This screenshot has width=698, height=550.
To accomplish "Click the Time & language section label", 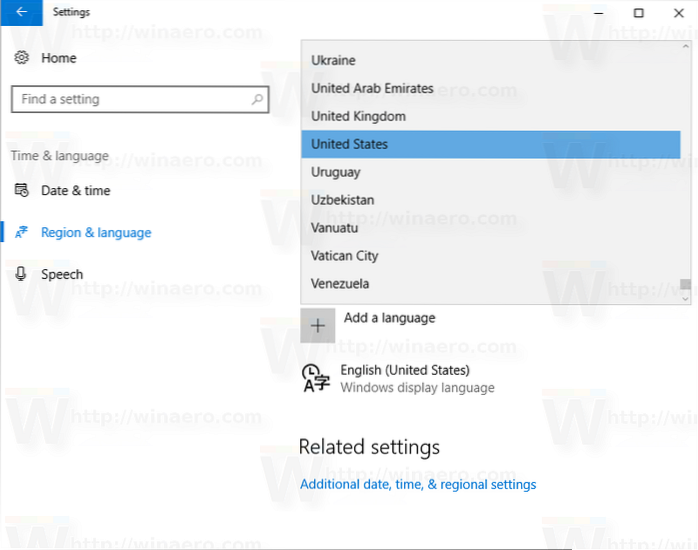I will coord(60,156).
